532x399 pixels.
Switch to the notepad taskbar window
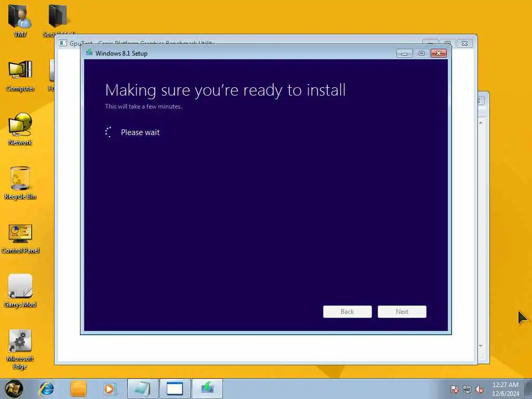click(x=143, y=389)
